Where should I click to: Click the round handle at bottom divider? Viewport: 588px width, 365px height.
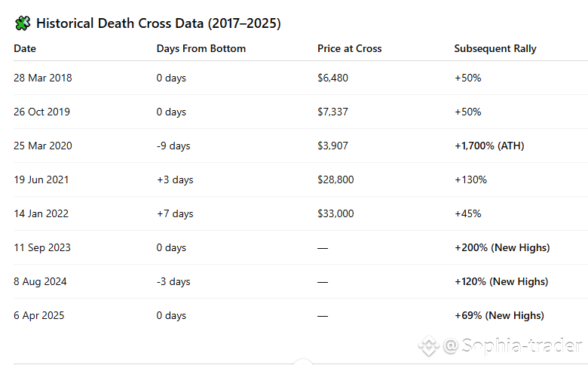(302, 362)
